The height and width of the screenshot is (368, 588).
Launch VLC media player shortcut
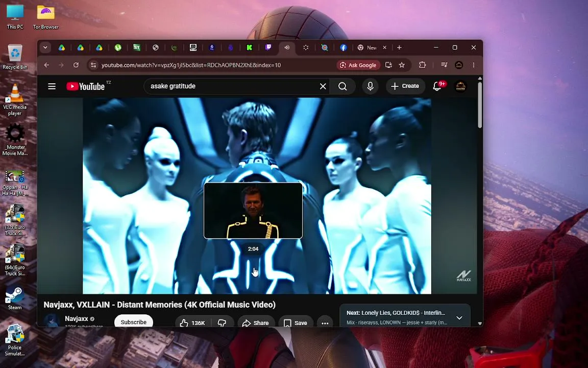pos(15,100)
